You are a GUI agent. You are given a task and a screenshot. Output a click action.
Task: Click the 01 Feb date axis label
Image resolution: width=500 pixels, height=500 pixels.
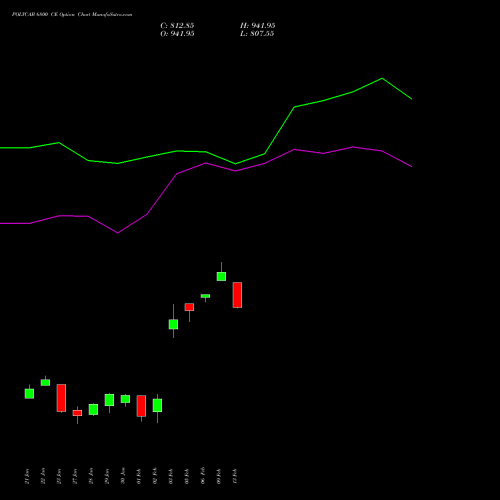(x=139, y=476)
